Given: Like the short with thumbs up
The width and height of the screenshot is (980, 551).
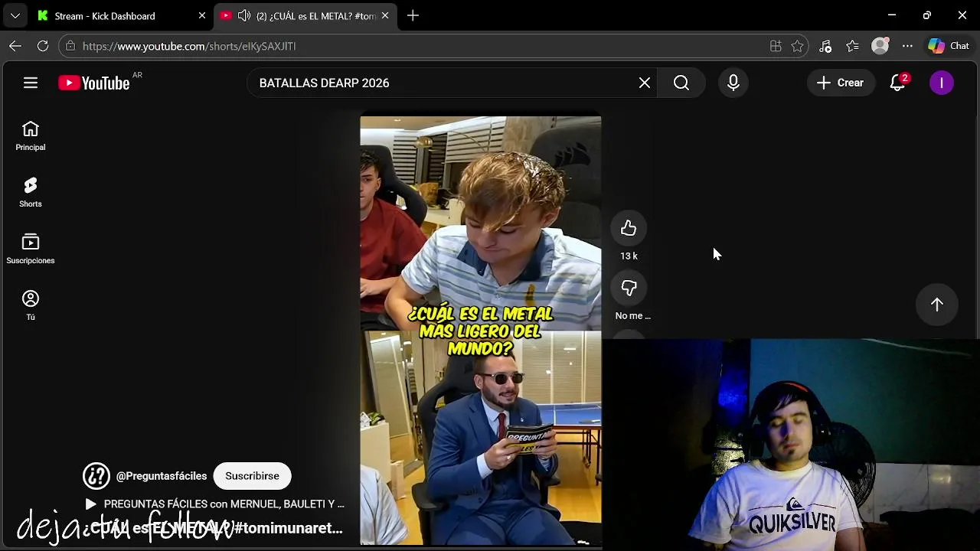Looking at the screenshot, I should pyautogui.click(x=629, y=228).
